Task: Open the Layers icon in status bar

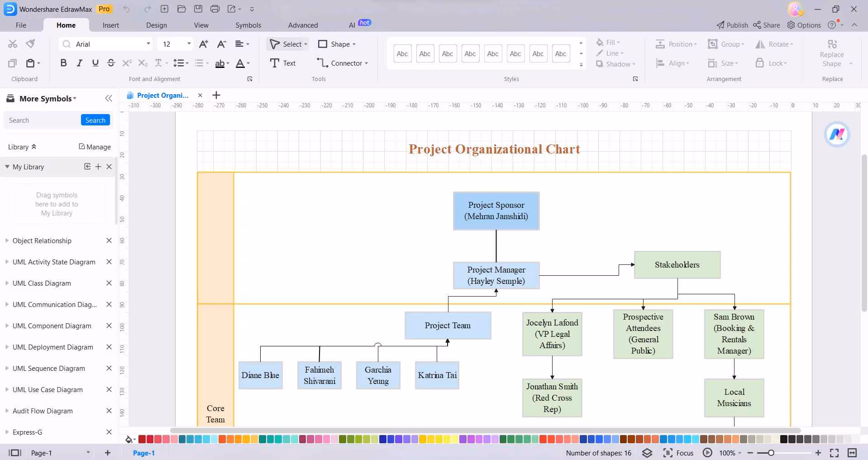Action: coord(647,453)
